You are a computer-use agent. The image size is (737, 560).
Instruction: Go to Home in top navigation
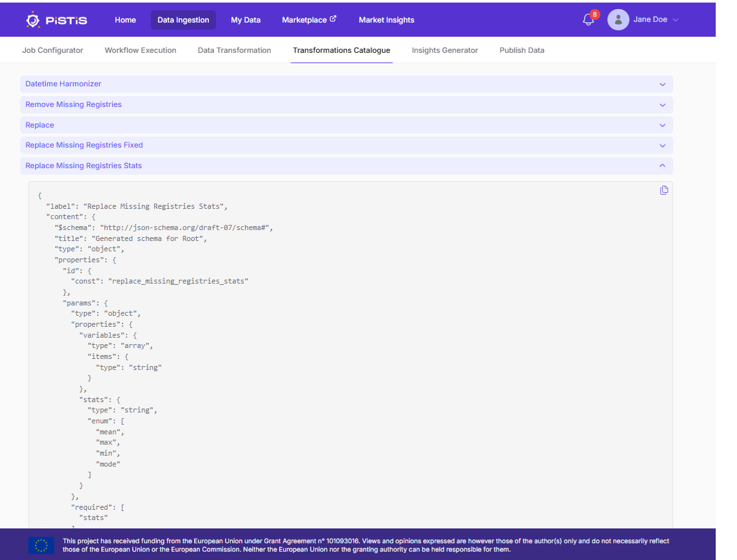pos(126,20)
